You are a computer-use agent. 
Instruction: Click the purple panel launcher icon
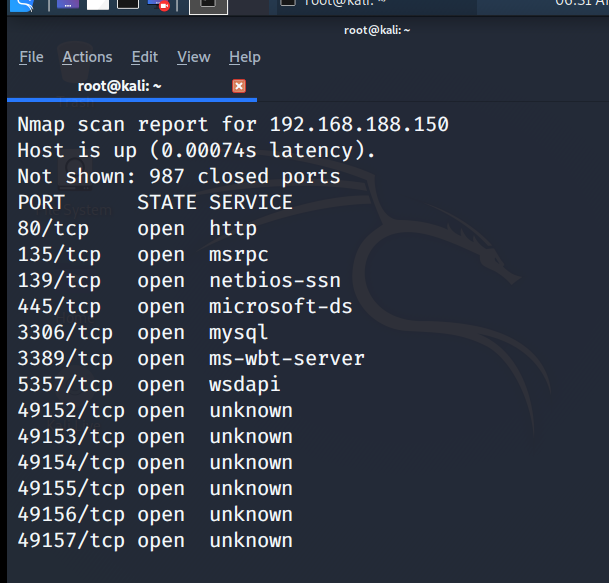tap(68, 5)
